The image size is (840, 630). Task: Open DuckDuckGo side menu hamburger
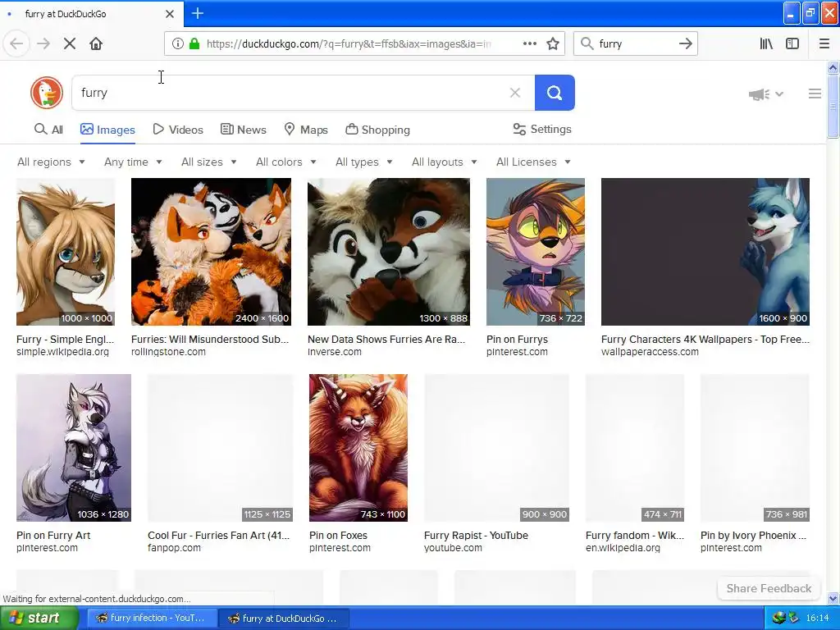point(815,94)
